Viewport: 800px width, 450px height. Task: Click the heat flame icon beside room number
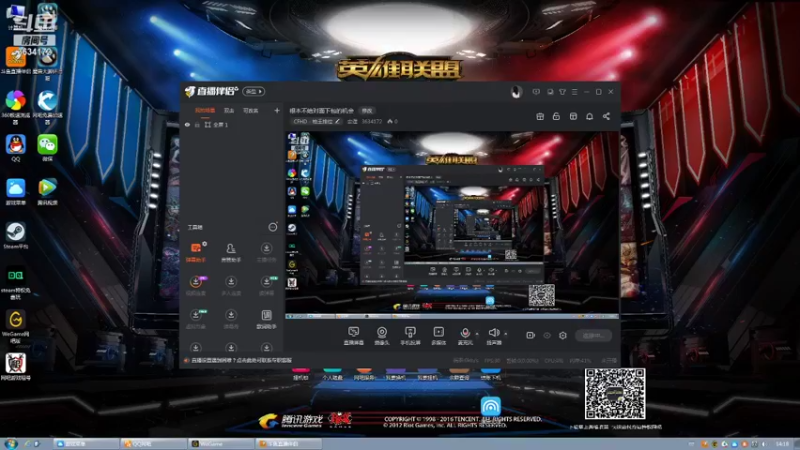392,121
